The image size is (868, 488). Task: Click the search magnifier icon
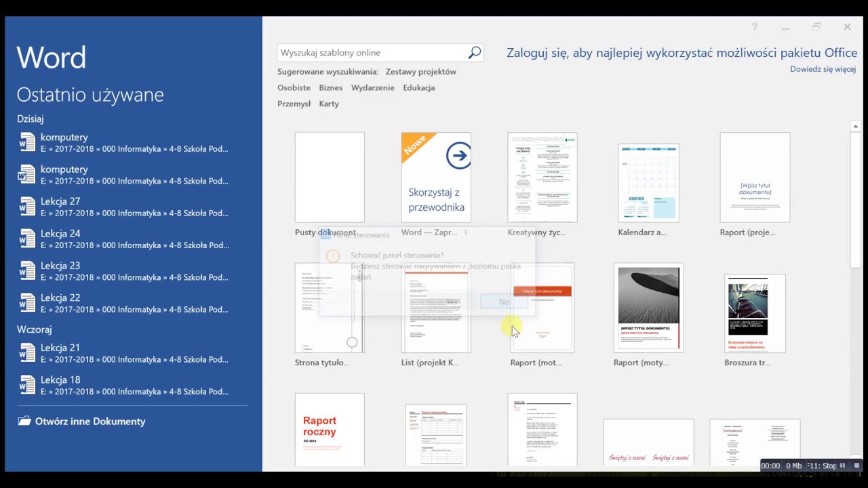pyautogui.click(x=475, y=53)
